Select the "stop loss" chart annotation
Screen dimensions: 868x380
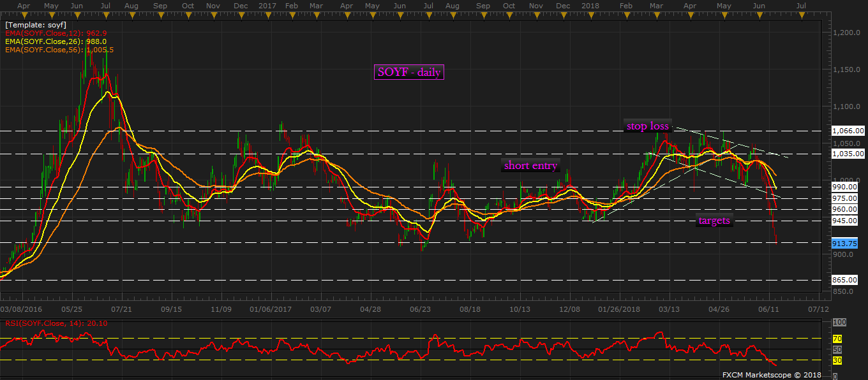(x=647, y=126)
